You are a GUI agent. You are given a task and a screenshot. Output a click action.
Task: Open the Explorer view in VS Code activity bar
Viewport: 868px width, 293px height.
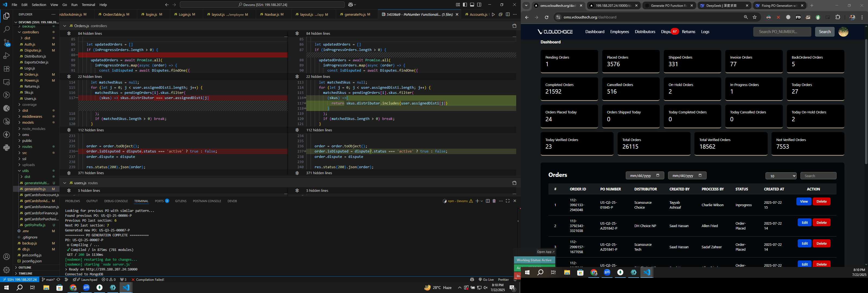(x=7, y=16)
